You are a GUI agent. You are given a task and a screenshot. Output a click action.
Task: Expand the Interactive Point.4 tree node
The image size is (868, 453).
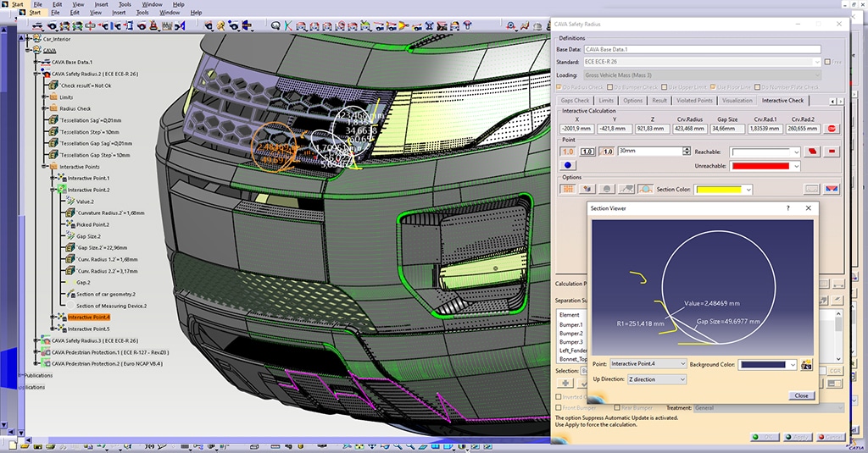tap(53, 318)
